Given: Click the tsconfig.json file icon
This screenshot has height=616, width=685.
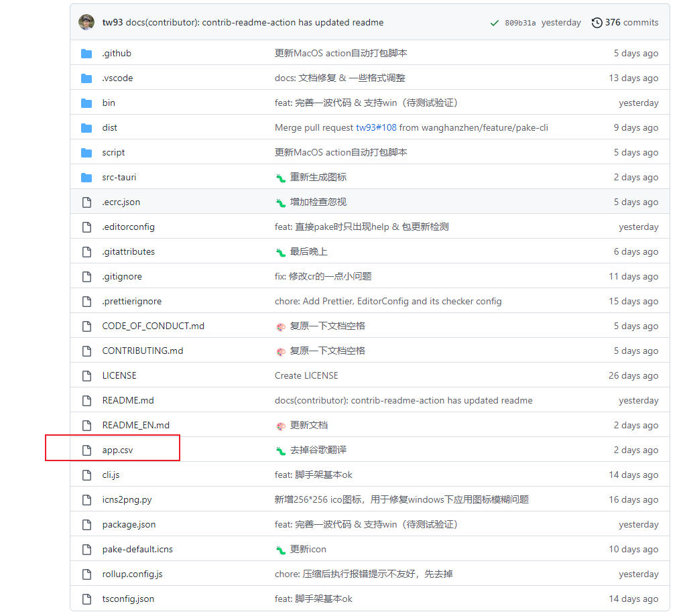Looking at the screenshot, I should 86,599.
